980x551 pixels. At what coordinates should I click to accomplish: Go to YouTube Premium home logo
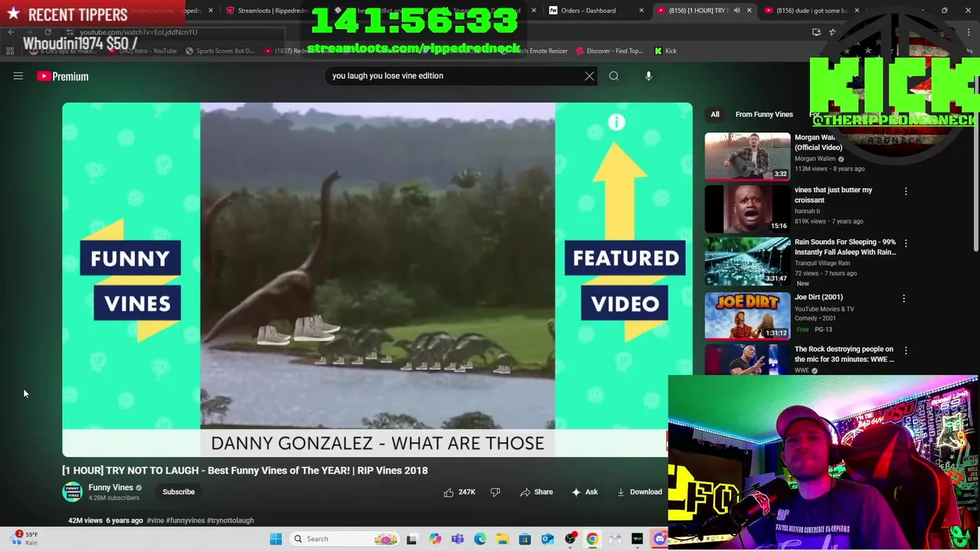pos(63,76)
